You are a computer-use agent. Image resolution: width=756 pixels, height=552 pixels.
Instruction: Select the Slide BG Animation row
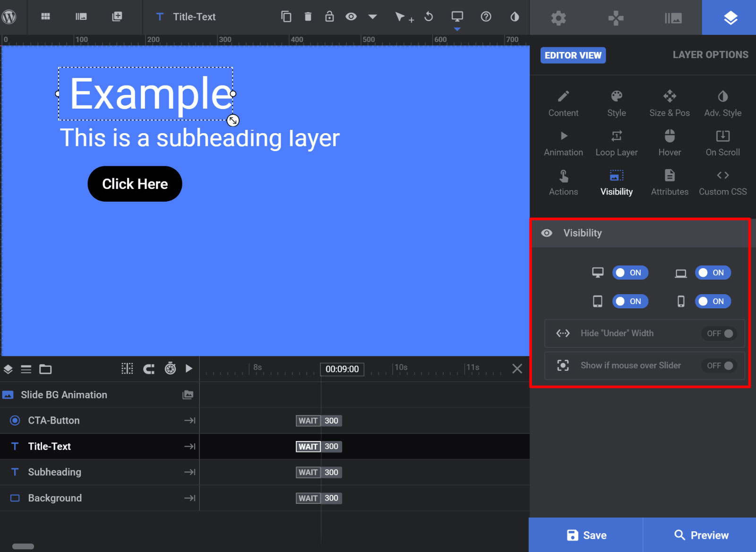[x=99, y=395]
